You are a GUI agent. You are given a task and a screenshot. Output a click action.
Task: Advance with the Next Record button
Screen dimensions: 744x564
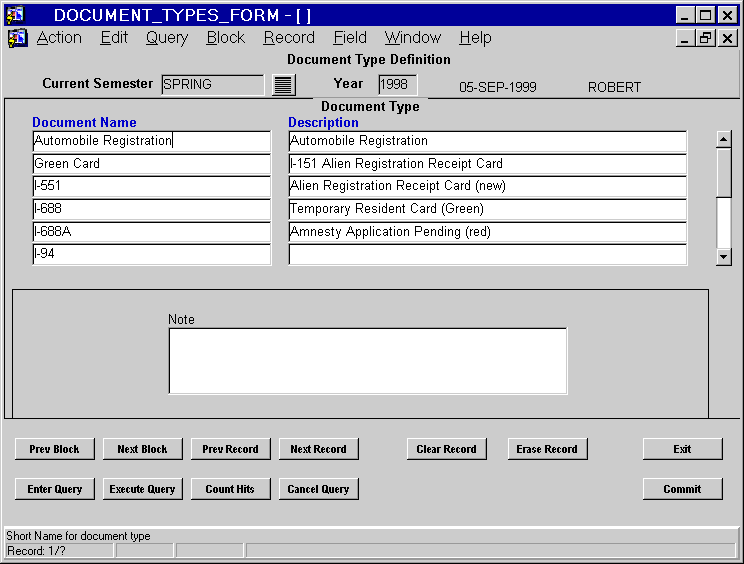click(318, 449)
